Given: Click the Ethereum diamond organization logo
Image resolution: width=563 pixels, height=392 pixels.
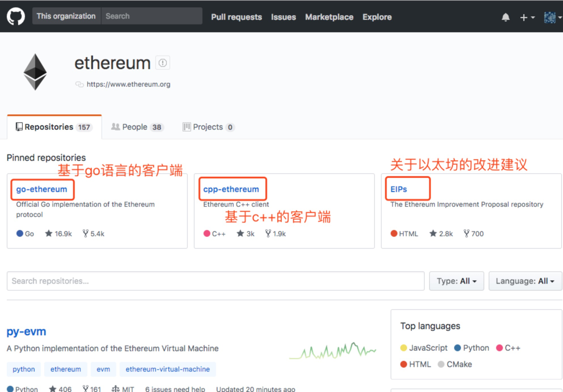Looking at the screenshot, I should coord(35,72).
